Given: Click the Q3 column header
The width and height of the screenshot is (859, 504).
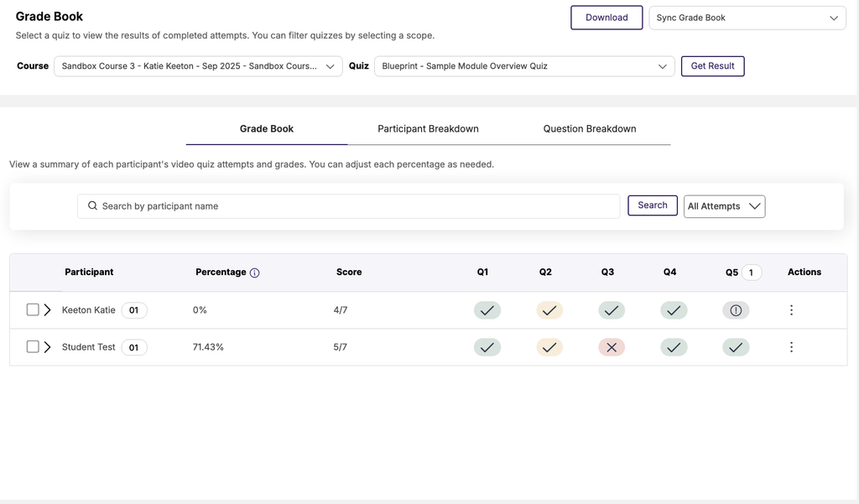Looking at the screenshot, I should 607,273.
